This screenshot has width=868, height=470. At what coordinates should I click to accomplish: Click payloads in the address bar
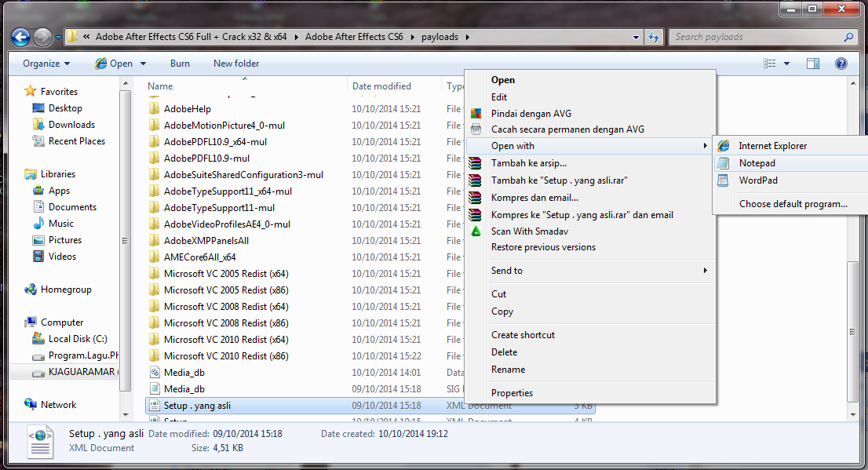[x=439, y=37]
